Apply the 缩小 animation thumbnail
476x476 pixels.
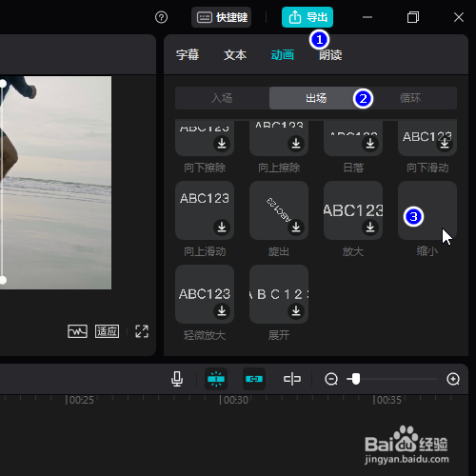[x=427, y=210]
